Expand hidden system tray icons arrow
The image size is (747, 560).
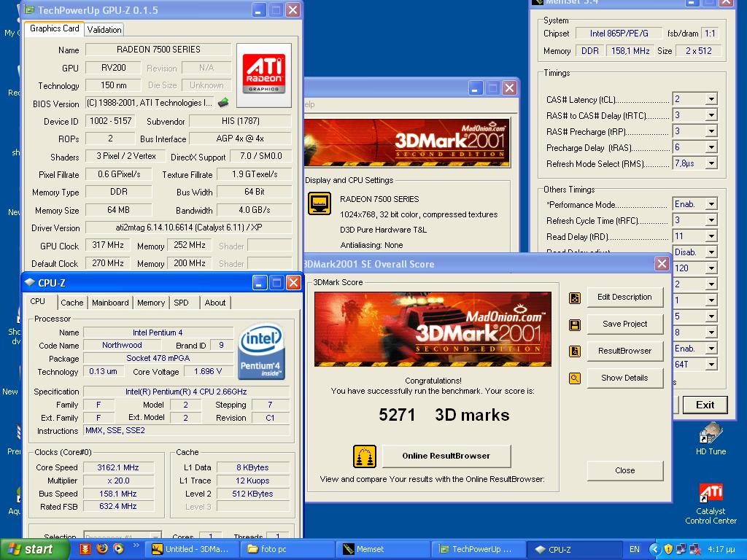pos(655,549)
